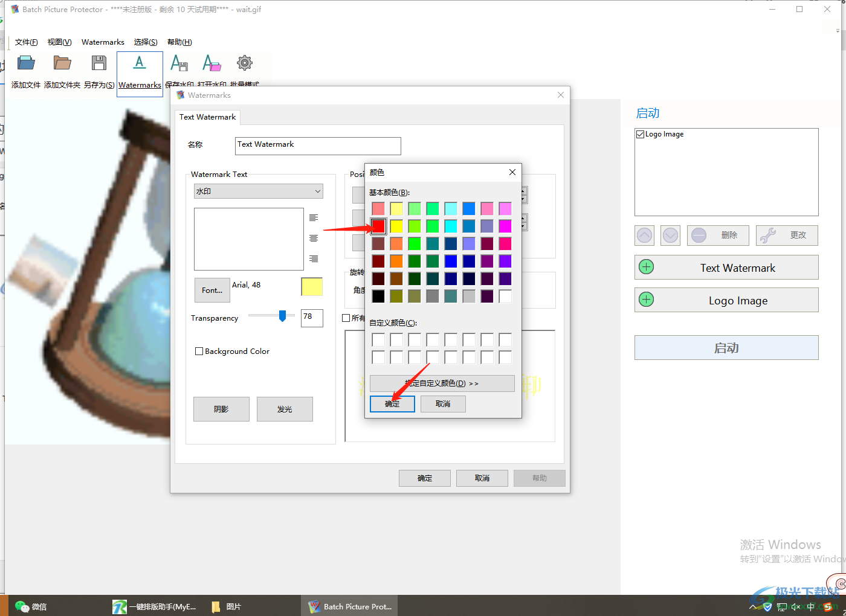Click inside the watermark text area
The width and height of the screenshot is (846, 616).
(x=248, y=239)
